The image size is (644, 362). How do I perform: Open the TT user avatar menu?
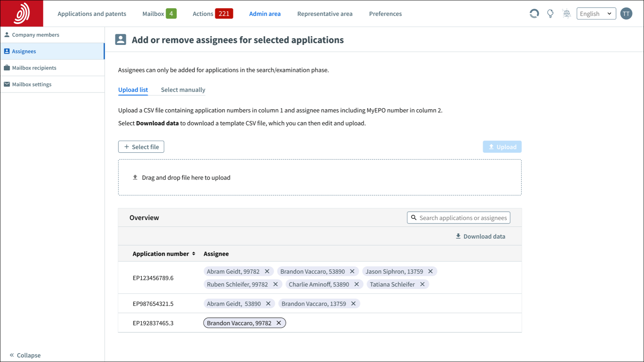[626, 14]
